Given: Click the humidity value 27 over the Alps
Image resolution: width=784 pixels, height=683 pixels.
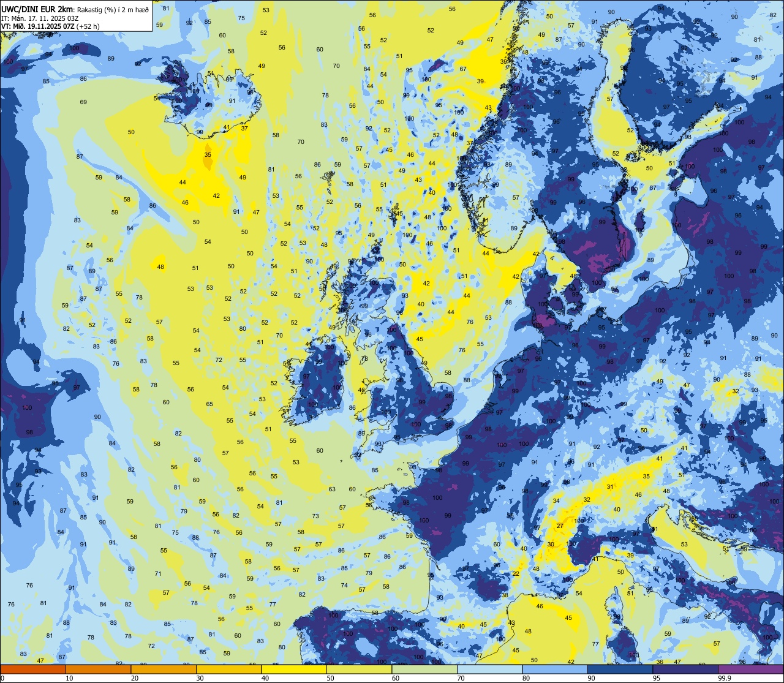Looking at the screenshot, I should (x=560, y=526).
